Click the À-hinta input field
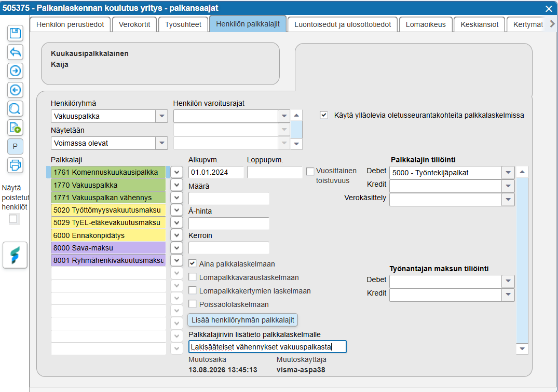 [x=229, y=223]
